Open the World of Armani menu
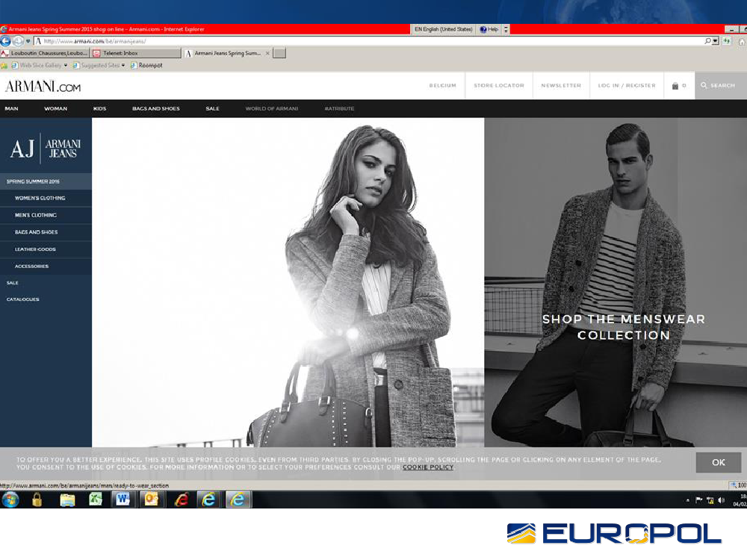Image resolution: width=747 pixels, height=560 pixels. click(x=272, y=108)
